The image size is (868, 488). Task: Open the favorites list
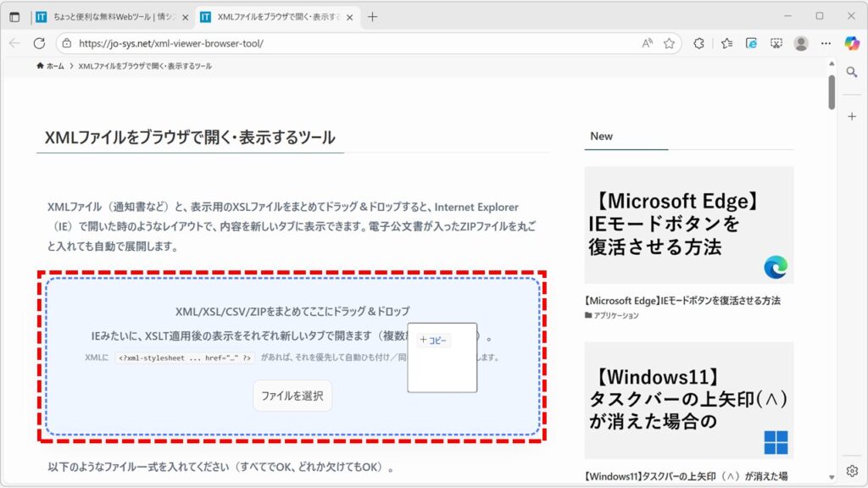[726, 43]
